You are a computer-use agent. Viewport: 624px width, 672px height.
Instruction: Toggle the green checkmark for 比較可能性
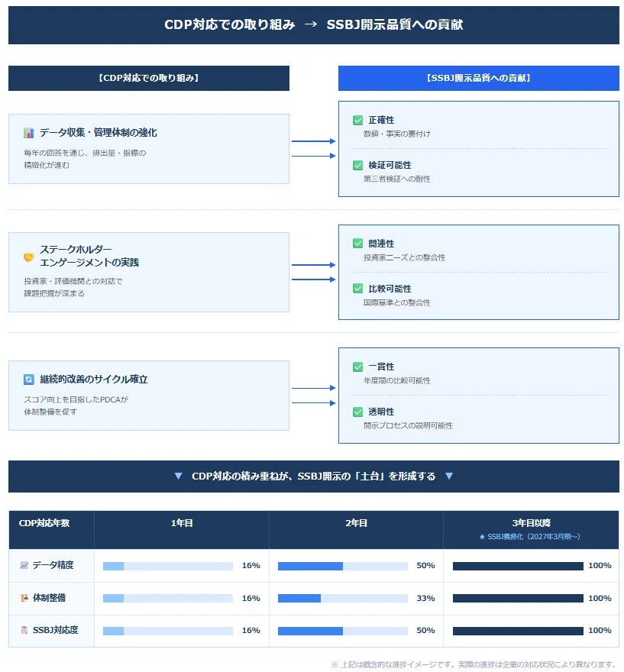[x=358, y=289]
